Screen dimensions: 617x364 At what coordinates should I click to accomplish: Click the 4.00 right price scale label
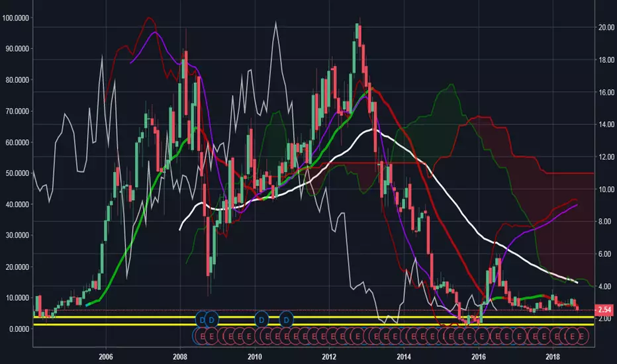click(606, 286)
